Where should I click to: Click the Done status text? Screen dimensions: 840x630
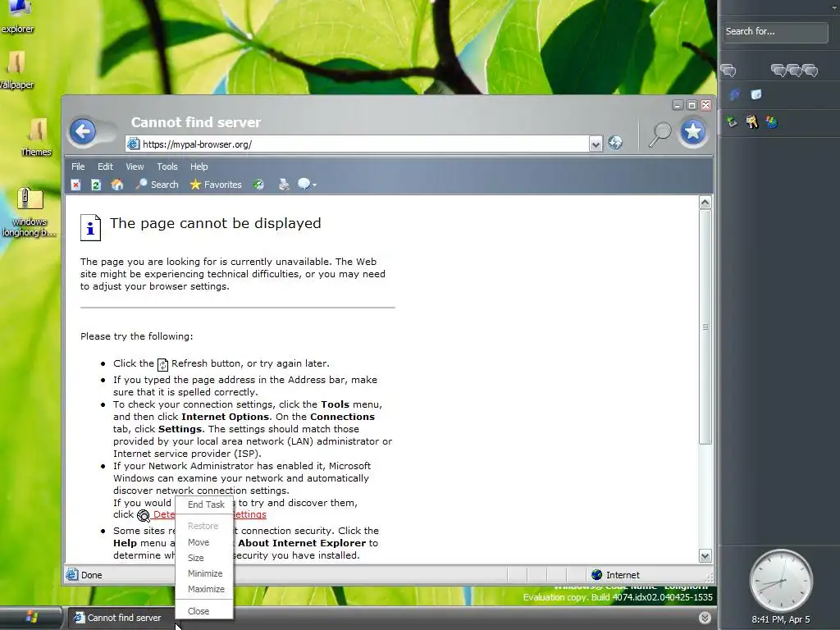(92, 575)
